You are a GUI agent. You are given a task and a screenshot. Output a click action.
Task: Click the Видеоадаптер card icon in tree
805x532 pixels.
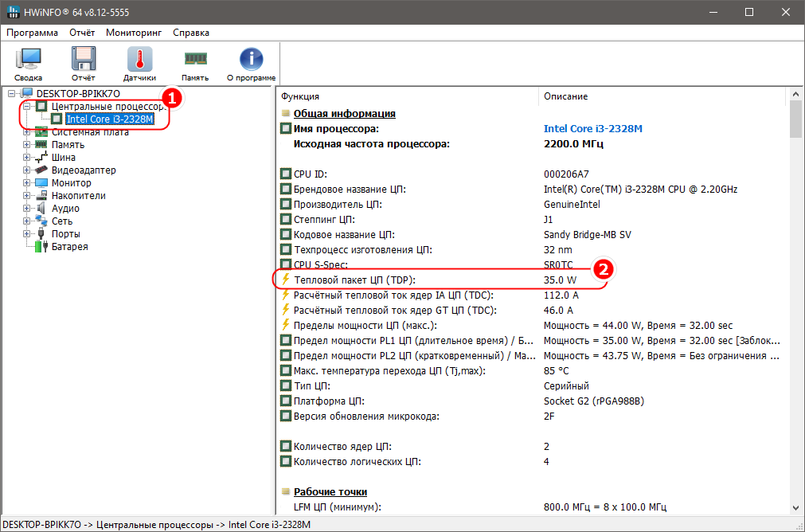click(41, 170)
